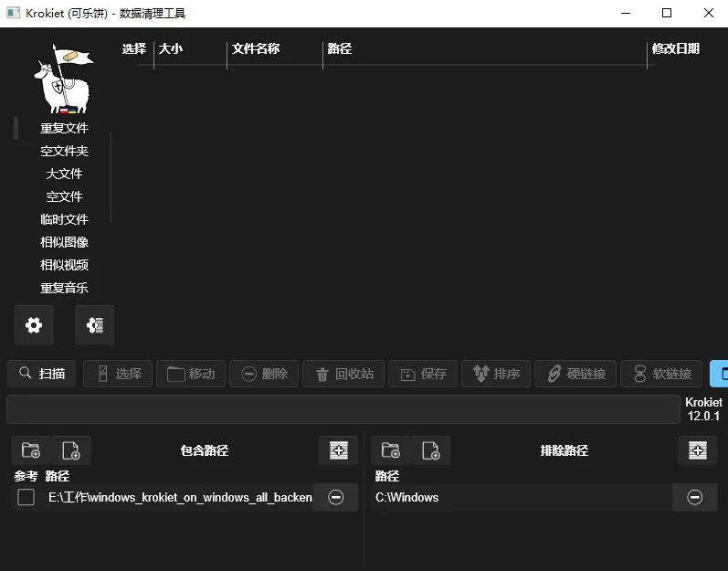The height and width of the screenshot is (571, 728).
Task: Add folder to 排除路径 excluded paths
Action: point(390,450)
